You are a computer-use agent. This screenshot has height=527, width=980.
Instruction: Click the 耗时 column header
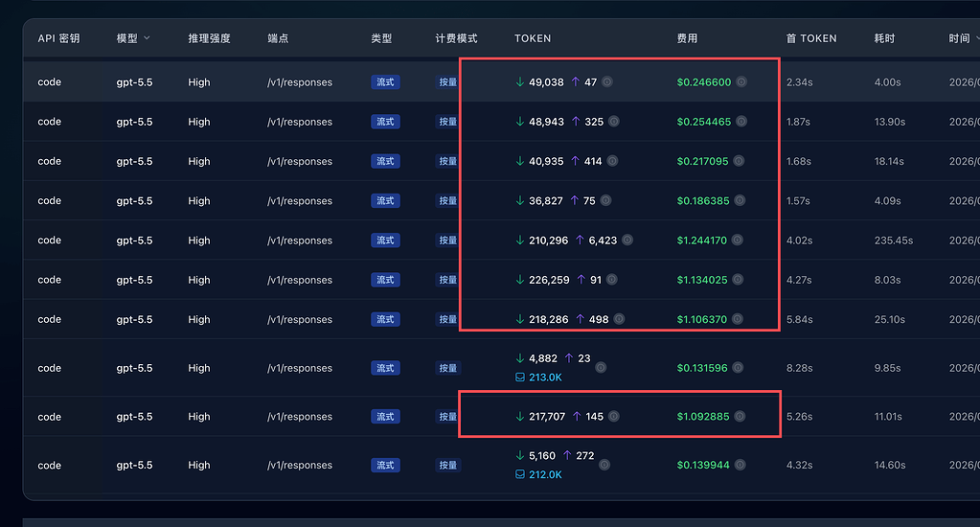[x=884, y=38]
